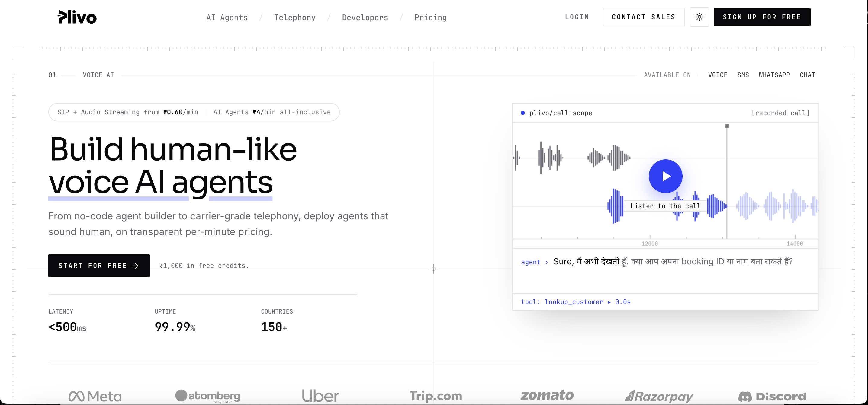Click the [recorded call] label
868x405 pixels.
coord(780,113)
